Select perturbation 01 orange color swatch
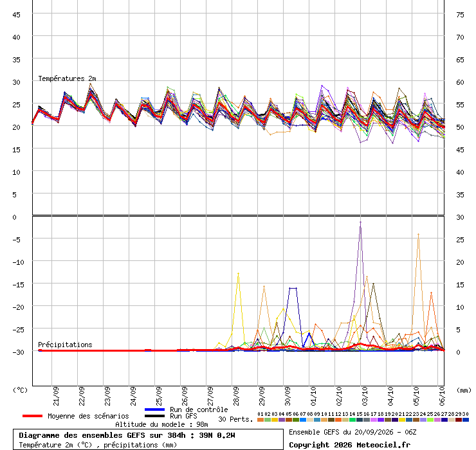This screenshot has width=476, height=450. 261,420
